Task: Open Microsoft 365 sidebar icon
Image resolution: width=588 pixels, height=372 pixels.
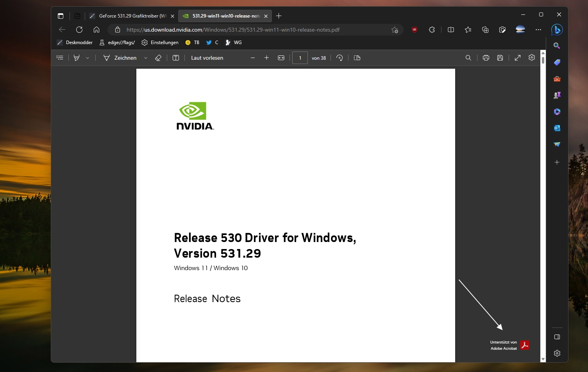Action: [x=557, y=112]
